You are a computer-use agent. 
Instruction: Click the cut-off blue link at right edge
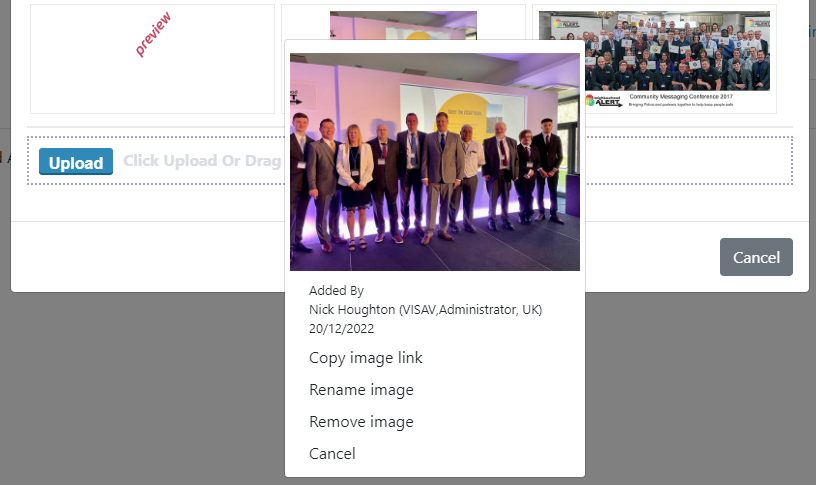812,31
